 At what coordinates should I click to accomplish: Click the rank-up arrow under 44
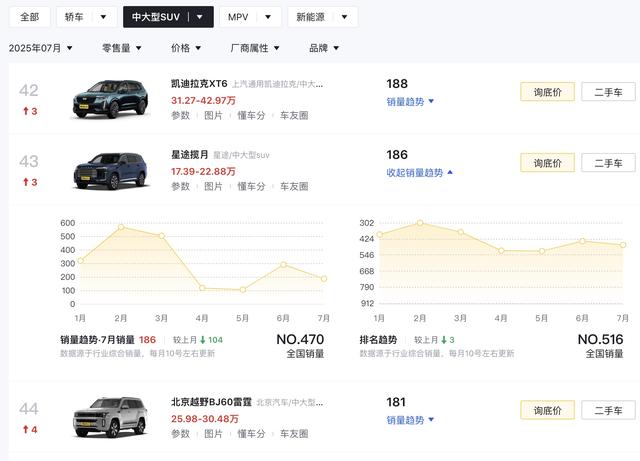(x=26, y=429)
